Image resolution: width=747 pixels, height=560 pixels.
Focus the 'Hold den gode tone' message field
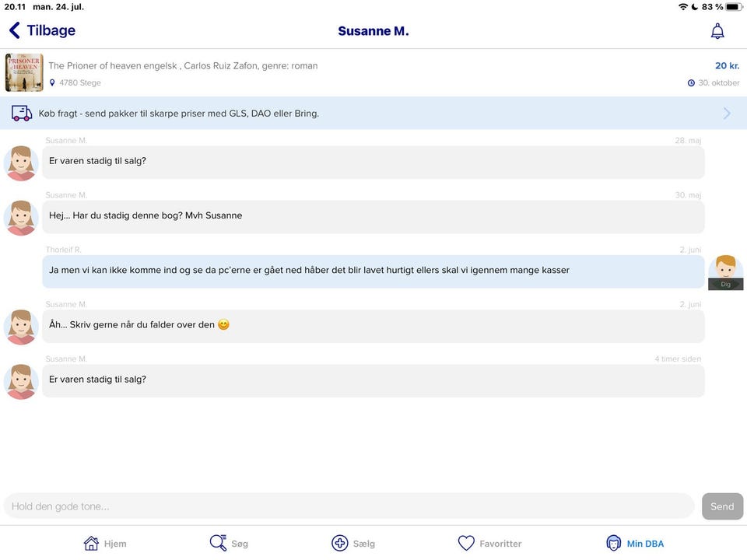point(349,506)
